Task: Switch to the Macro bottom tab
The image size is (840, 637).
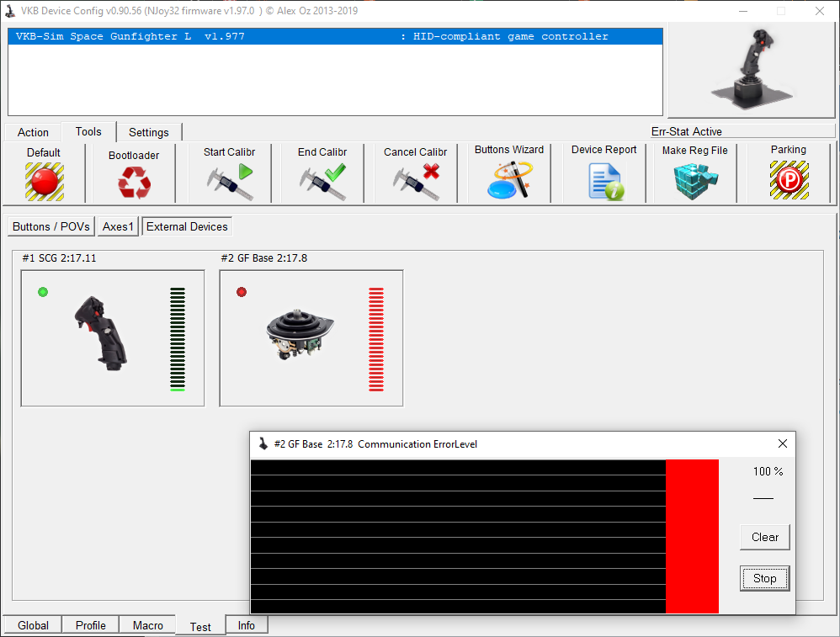Action: pyautogui.click(x=148, y=625)
